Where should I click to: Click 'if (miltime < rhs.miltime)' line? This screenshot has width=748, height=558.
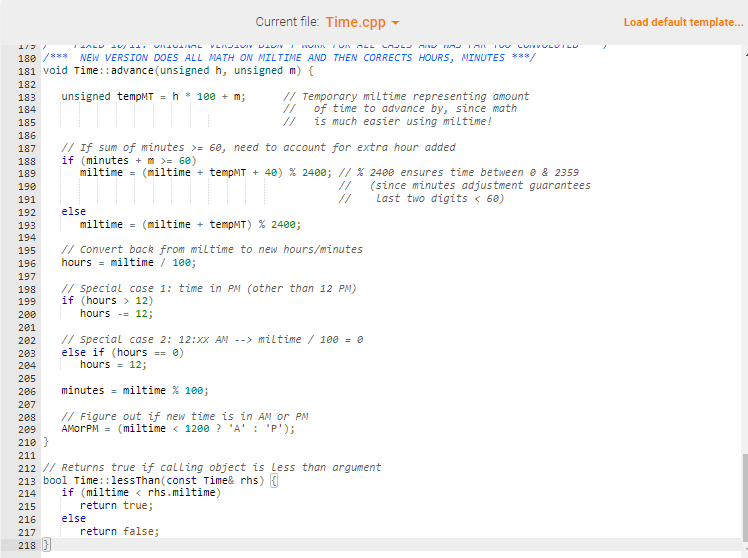click(x=141, y=493)
